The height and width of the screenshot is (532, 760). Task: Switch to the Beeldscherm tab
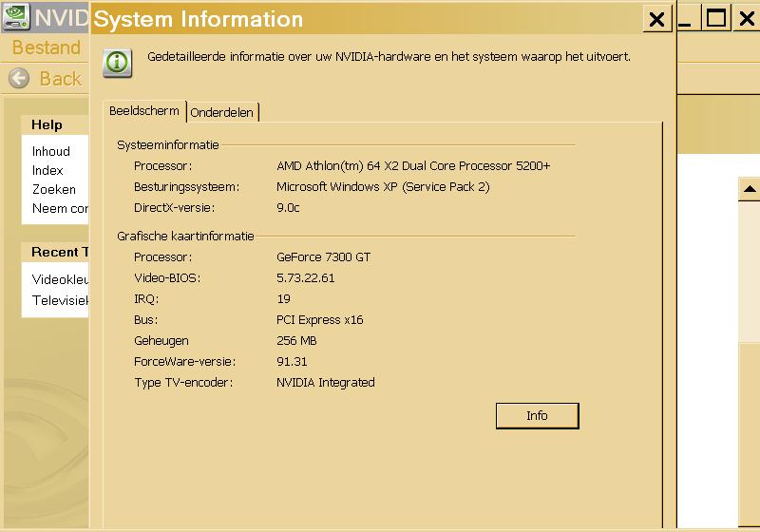[x=144, y=111]
